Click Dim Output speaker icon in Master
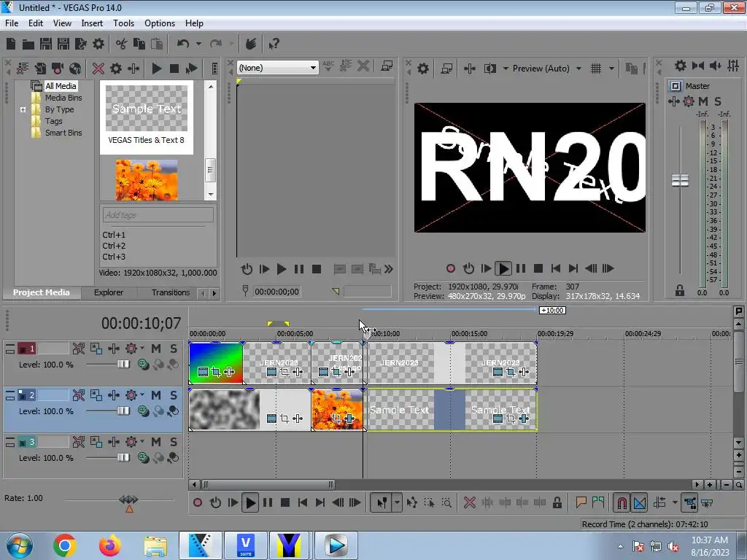747x560 pixels. point(715,66)
